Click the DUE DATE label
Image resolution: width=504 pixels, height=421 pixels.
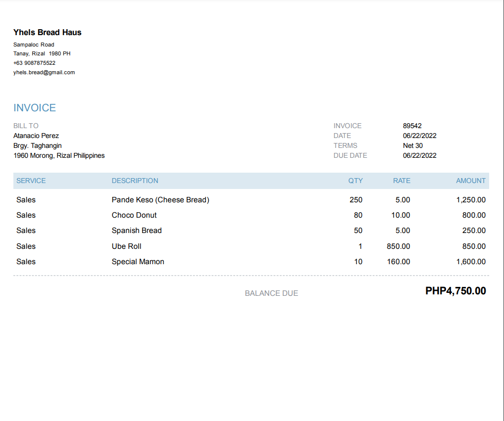coord(350,156)
